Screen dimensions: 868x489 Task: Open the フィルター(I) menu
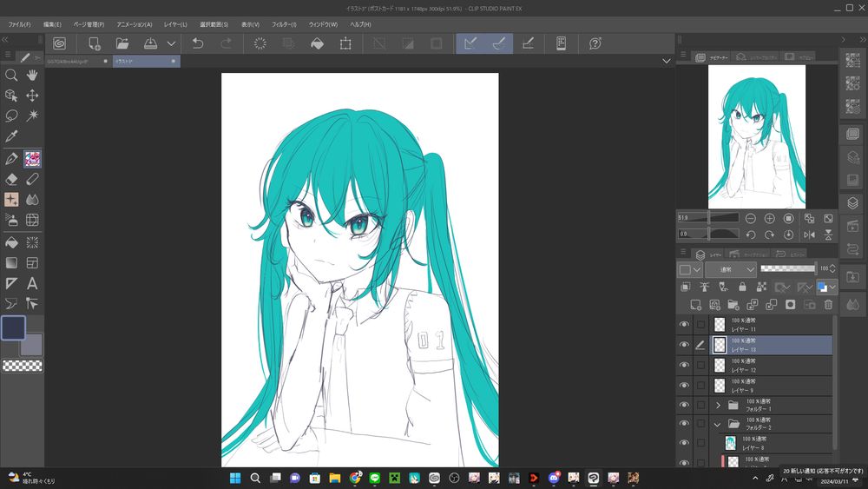coord(284,24)
